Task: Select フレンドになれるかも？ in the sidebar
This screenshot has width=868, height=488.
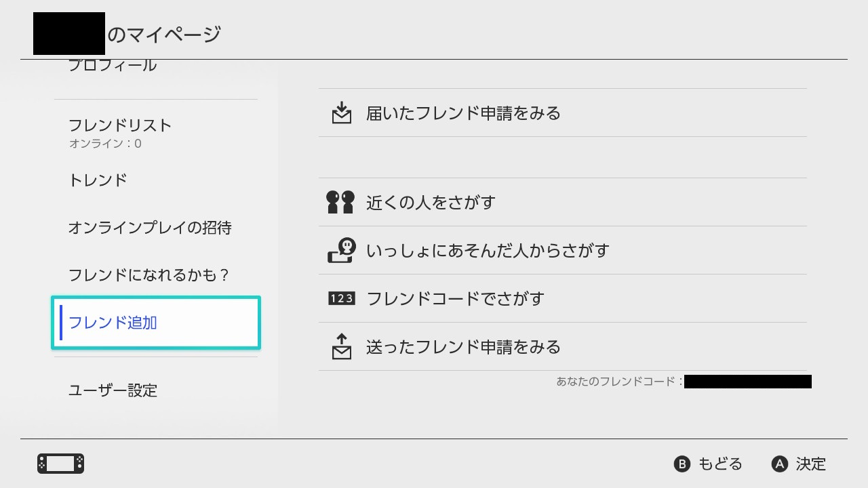Action: [x=149, y=275]
